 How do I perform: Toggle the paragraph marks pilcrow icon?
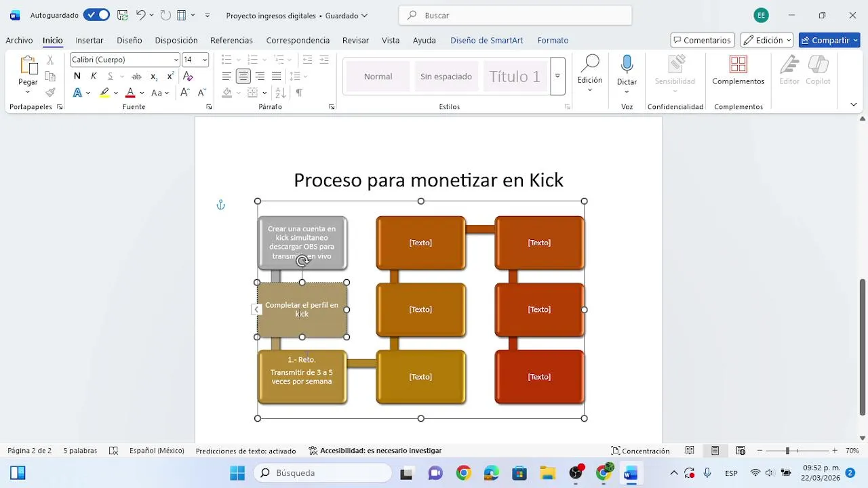pyautogui.click(x=299, y=93)
